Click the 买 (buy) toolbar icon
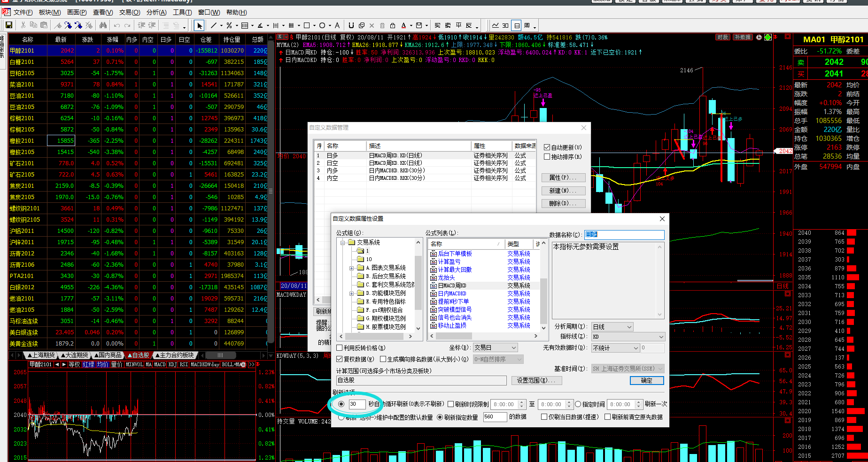This screenshot has height=462, width=868. tap(437, 25)
